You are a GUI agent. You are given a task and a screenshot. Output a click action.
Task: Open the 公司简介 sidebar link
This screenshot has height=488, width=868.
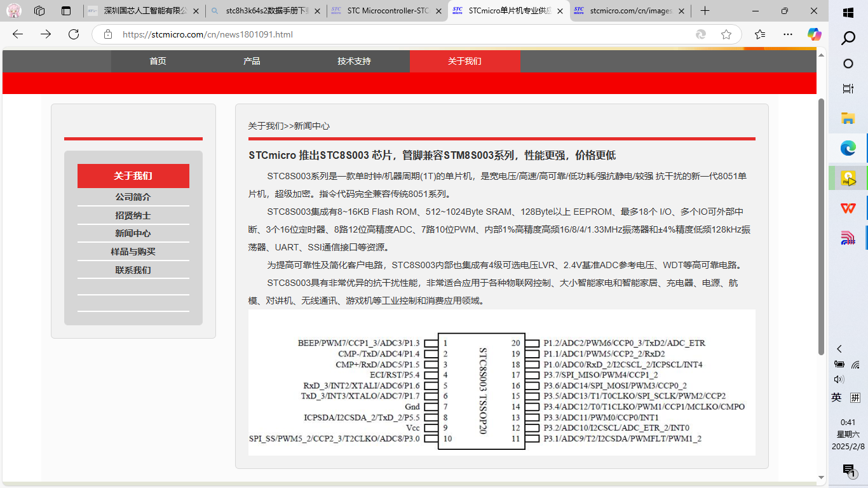click(133, 197)
